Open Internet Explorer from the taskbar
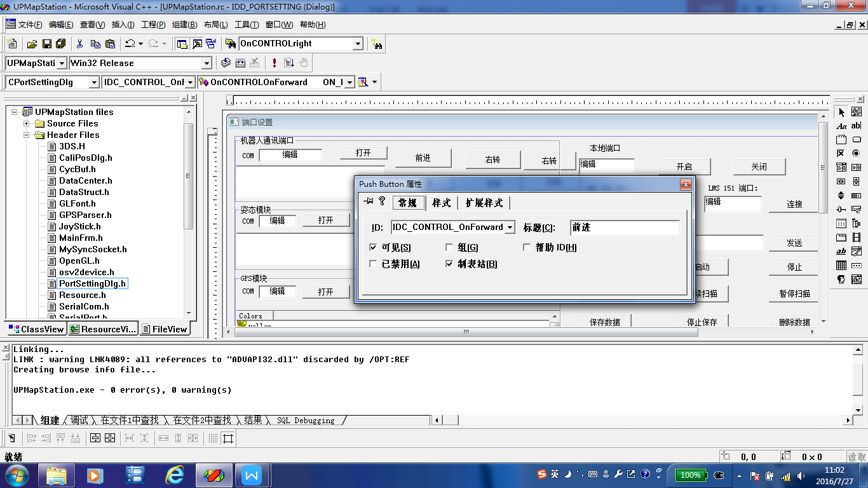 click(x=175, y=475)
